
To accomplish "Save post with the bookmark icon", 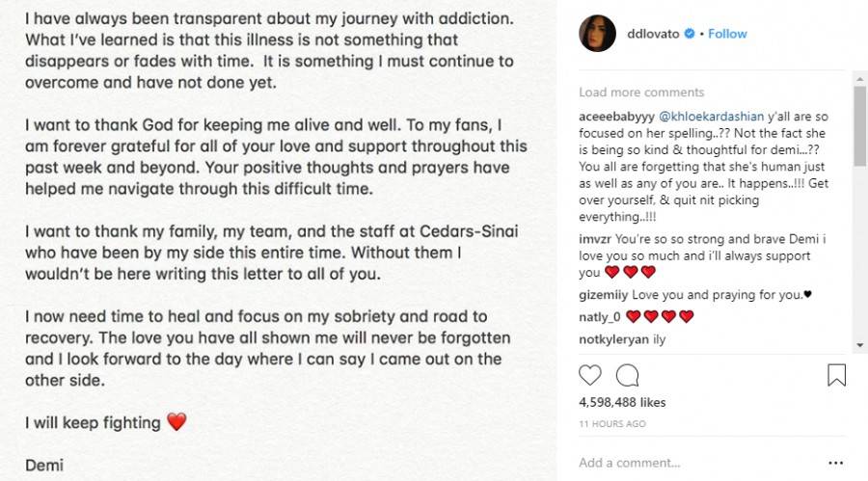I will pyautogui.click(x=836, y=375).
